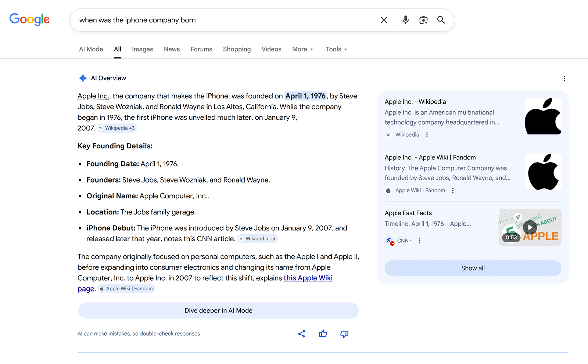Open the Tools dropdown
The width and height of the screenshot is (588, 364).
336,49
